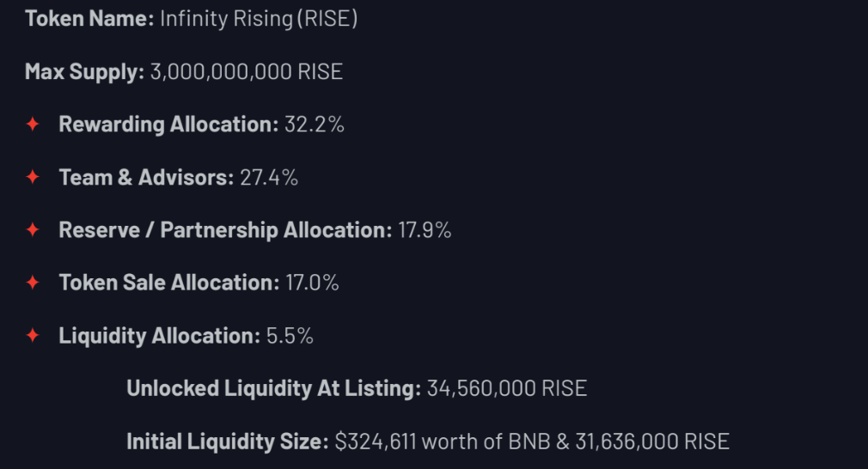
Task: Click the 27.4% team percentage
Action: click(x=269, y=178)
